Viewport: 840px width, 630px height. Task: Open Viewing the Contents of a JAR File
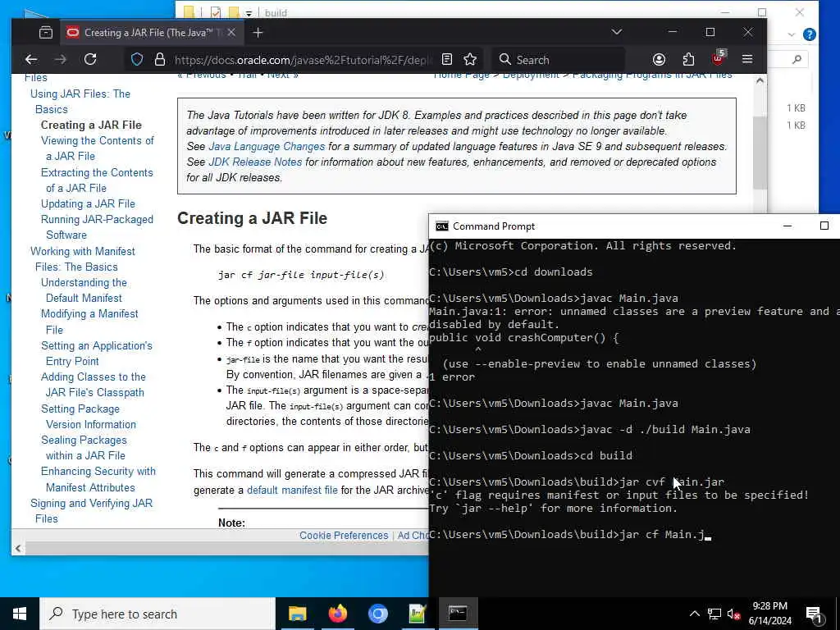coord(98,148)
